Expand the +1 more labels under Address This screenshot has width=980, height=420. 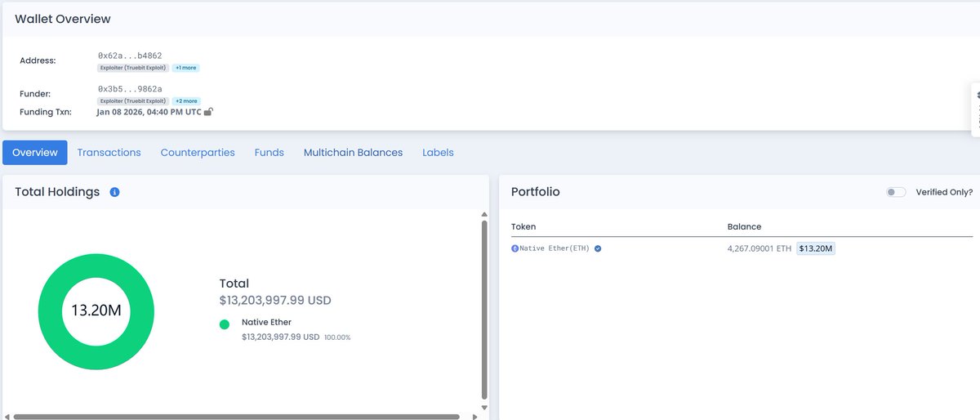tap(185, 68)
